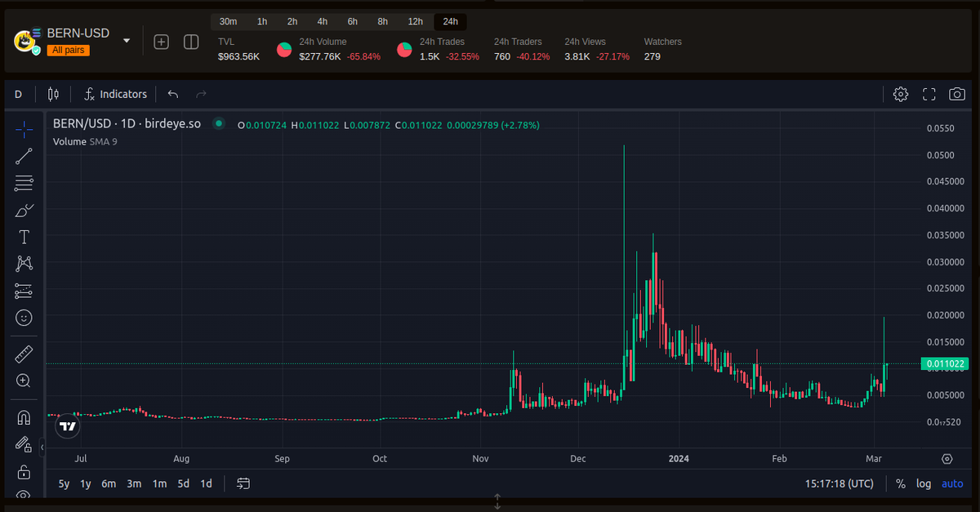Enter fullscreen chart mode
Image resolution: width=980 pixels, height=512 pixels.
click(x=929, y=94)
